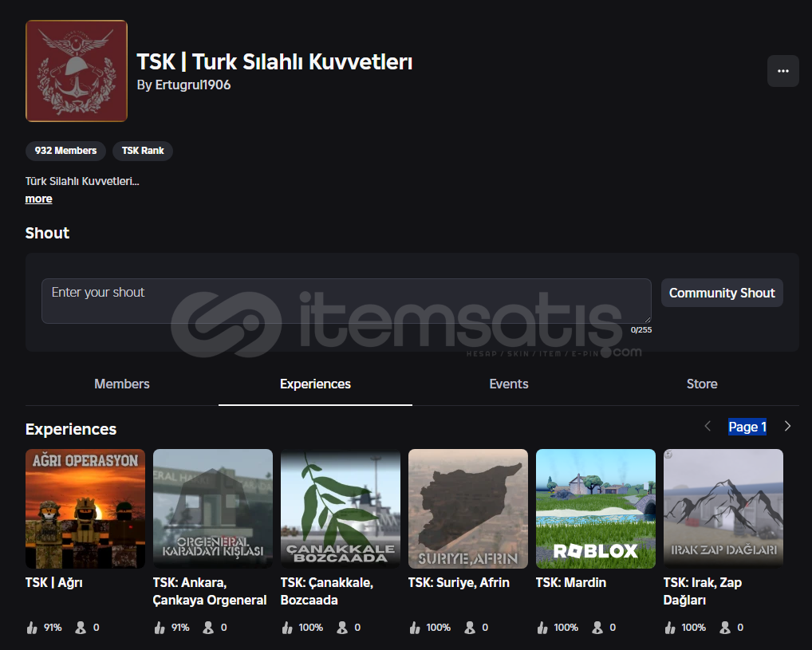This screenshot has width=812, height=650.
Task: Click thumbs-up icon under TSK: Mardin
Action: click(x=542, y=628)
